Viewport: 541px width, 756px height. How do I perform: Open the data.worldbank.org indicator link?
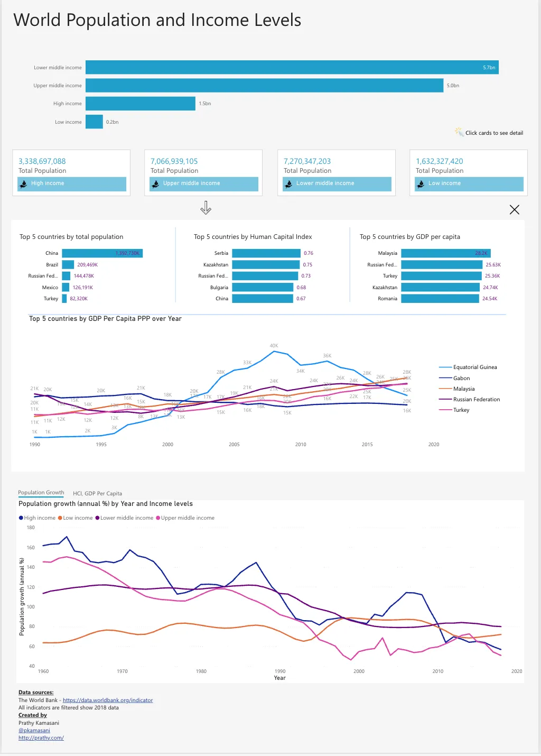(x=108, y=700)
